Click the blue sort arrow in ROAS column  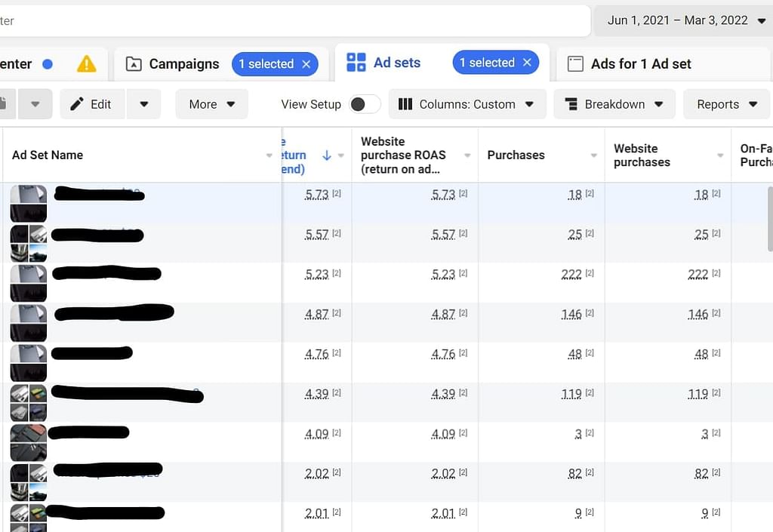pos(327,155)
